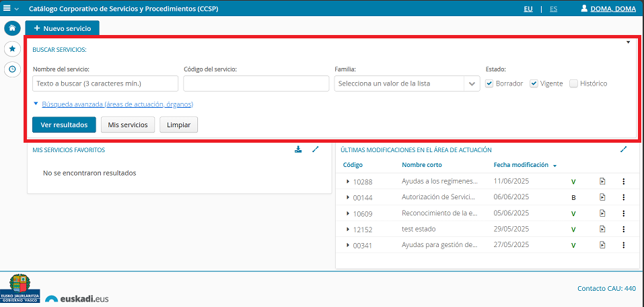Click the user profile icon beside DOMA, DOMA
Screen dimensions: 644x307
click(x=585, y=9)
